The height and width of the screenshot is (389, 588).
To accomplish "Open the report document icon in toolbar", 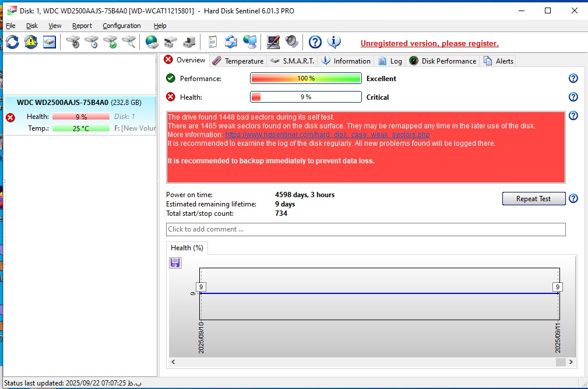I will (x=212, y=42).
